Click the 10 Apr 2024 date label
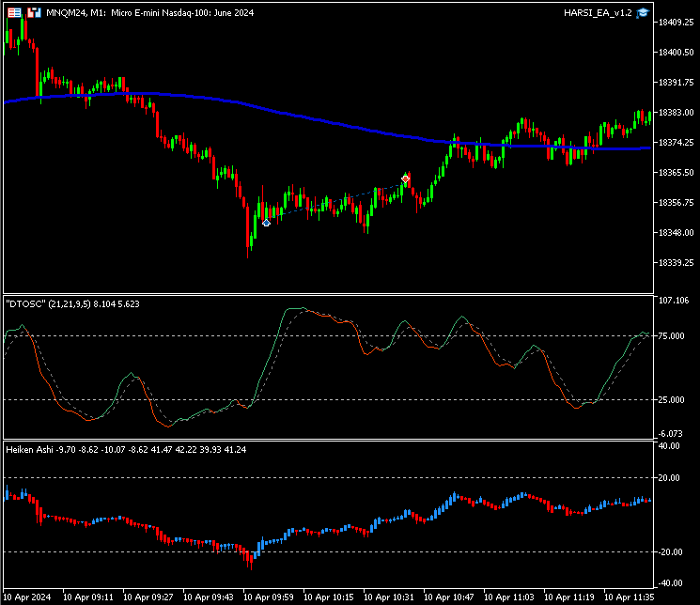This screenshot has height=605, width=700. (27, 597)
